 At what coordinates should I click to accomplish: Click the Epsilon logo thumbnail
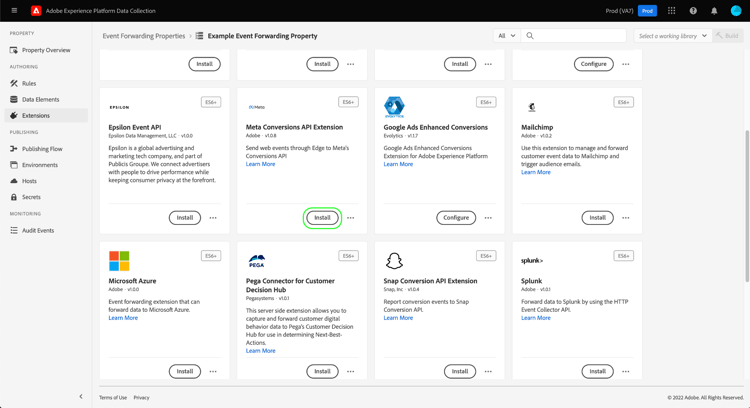[x=119, y=107]
